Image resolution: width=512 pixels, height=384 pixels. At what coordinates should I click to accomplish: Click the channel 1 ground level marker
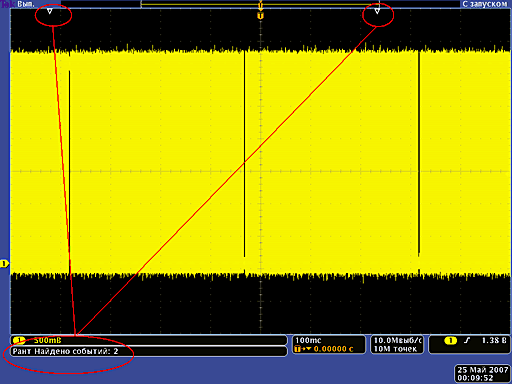coord(4,264)
